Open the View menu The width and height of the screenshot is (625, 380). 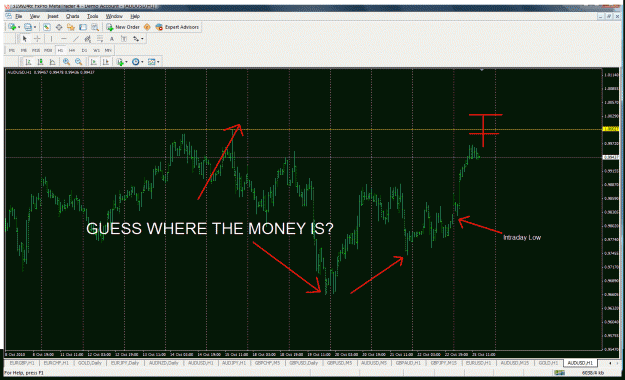[x=35, y=16]
